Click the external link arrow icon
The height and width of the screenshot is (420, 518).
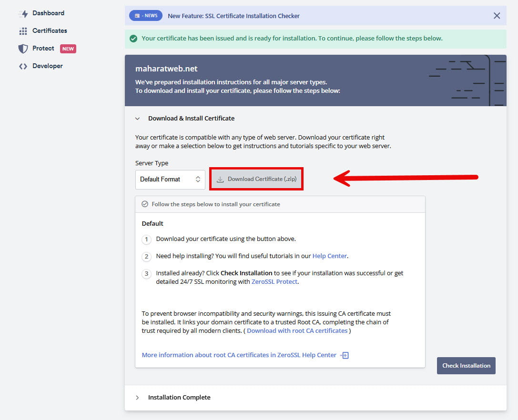[344, 355]
